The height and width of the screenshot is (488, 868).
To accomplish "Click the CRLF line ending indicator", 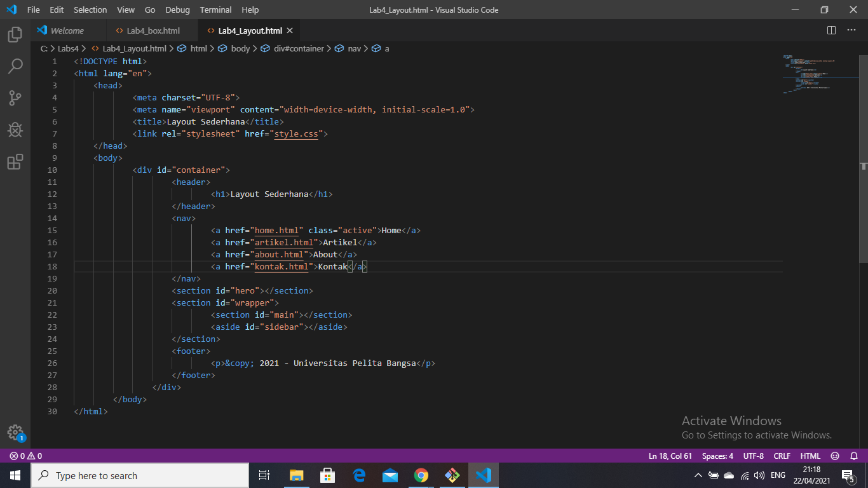I will pyautogui.click(x=782, y=456).
